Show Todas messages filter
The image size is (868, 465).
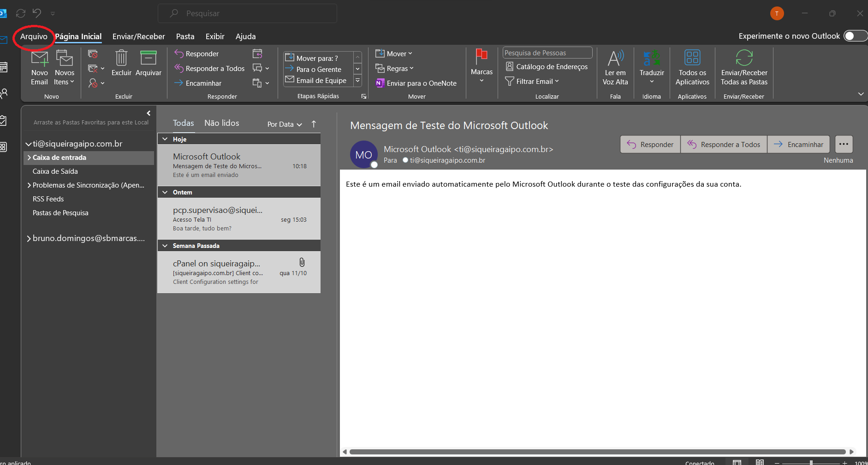[183, 123]
